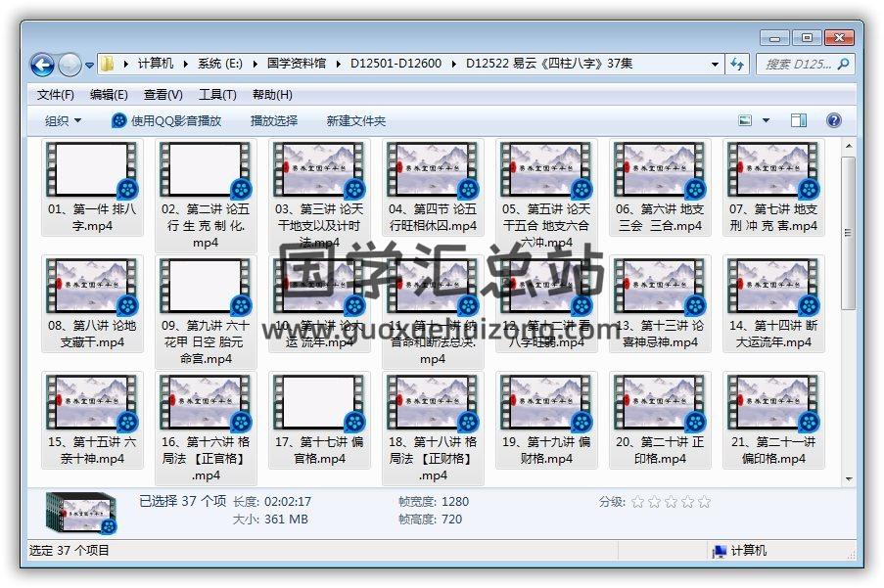
Task: Open the 查看(V) menu
Action: click(163, 95)
